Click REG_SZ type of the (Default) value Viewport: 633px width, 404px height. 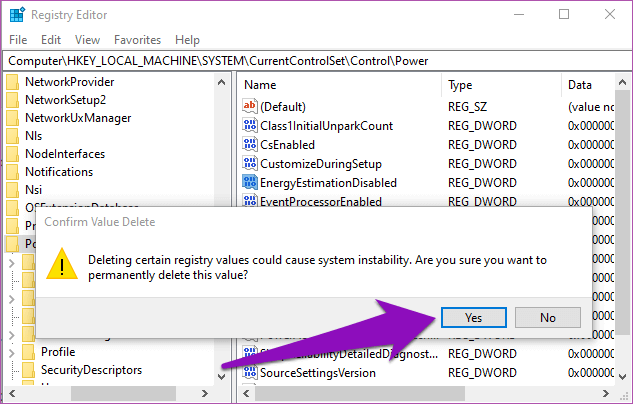[467, 107]
